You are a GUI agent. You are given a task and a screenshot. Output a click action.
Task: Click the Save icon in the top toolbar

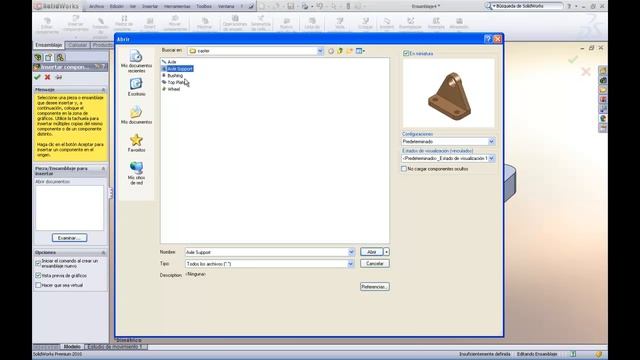pyautogui.click(x=290, y=6)
